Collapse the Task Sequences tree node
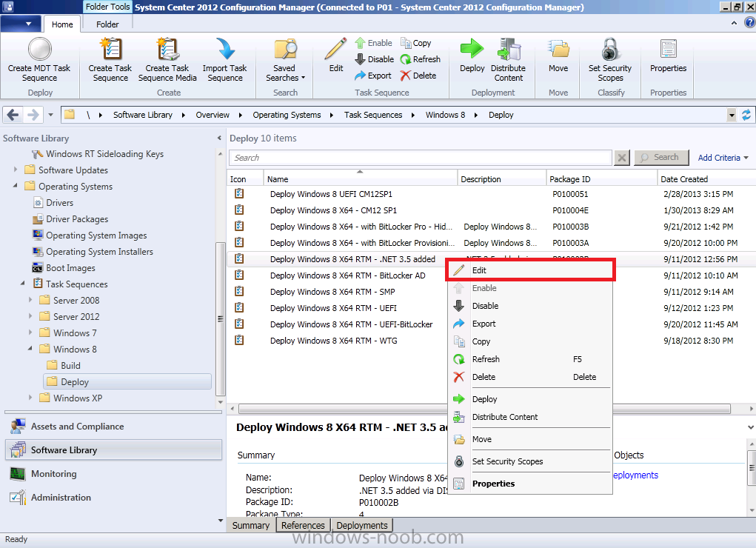The image size is (756, 548). pyautogui.click(x=23, y=284)
